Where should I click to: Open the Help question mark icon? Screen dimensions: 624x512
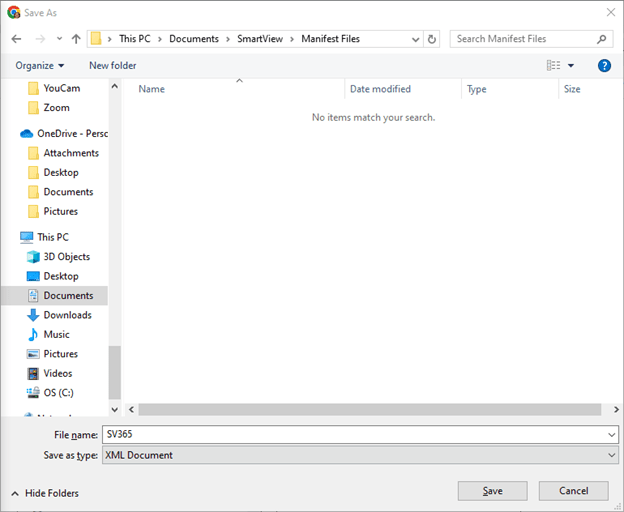604,66
